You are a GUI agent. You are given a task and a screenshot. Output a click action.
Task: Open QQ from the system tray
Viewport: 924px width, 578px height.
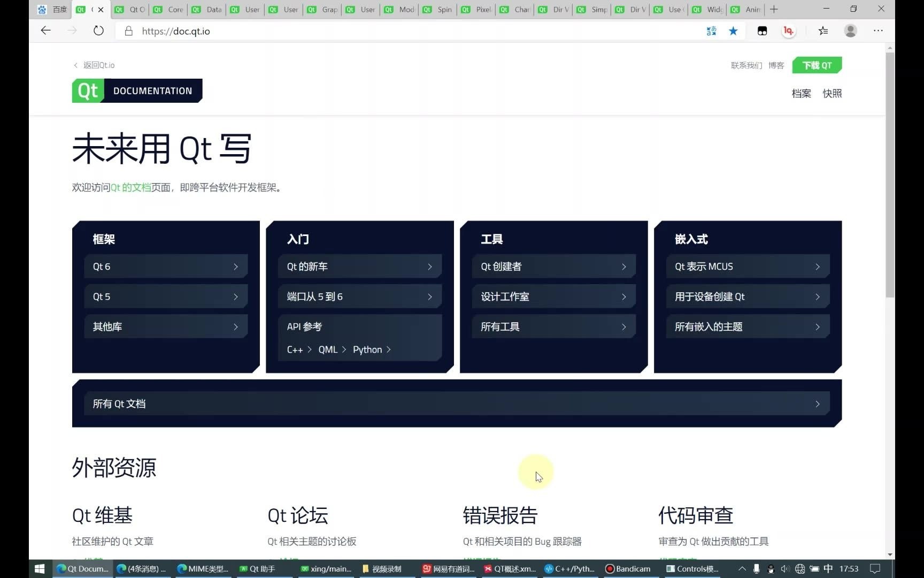pyautogui.click(x=770, y=568)
